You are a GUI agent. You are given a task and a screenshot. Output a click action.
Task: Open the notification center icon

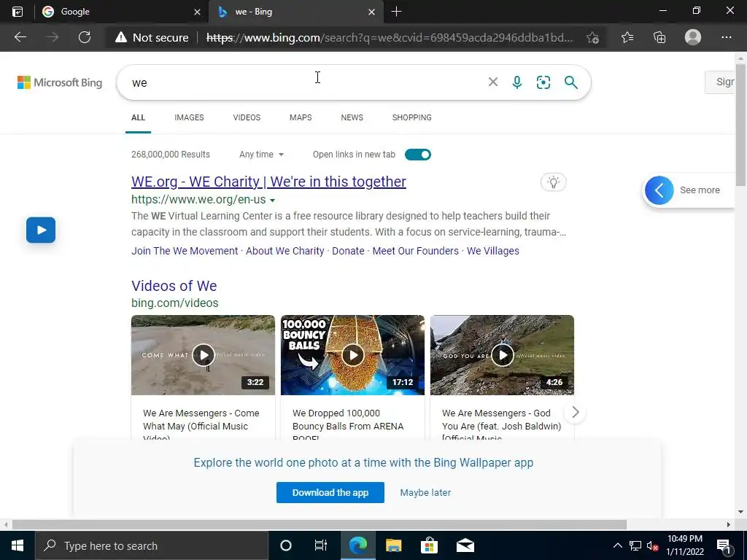click(x=724, y=546)
